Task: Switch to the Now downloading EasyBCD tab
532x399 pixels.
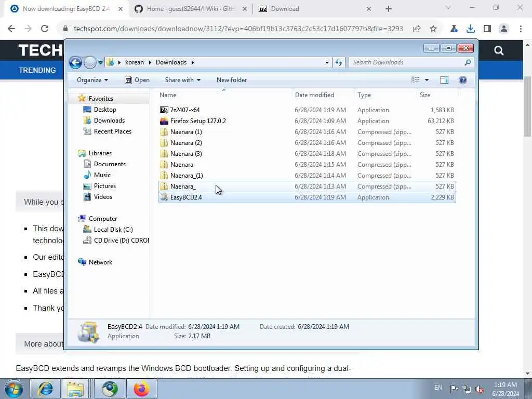Action: tap(66, 9)
